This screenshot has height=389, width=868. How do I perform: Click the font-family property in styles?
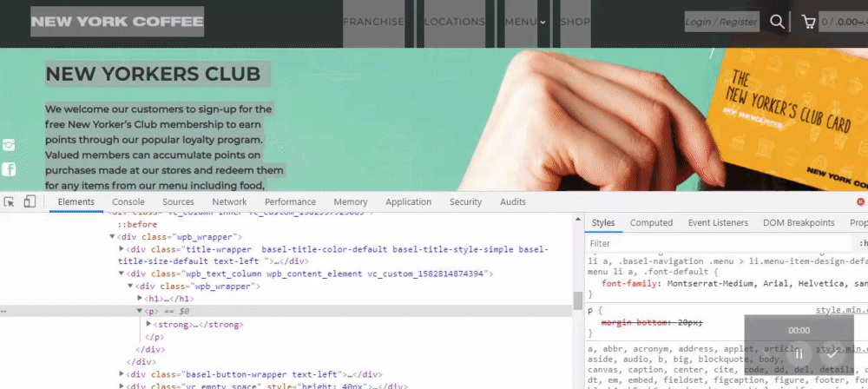coord(630,284)
